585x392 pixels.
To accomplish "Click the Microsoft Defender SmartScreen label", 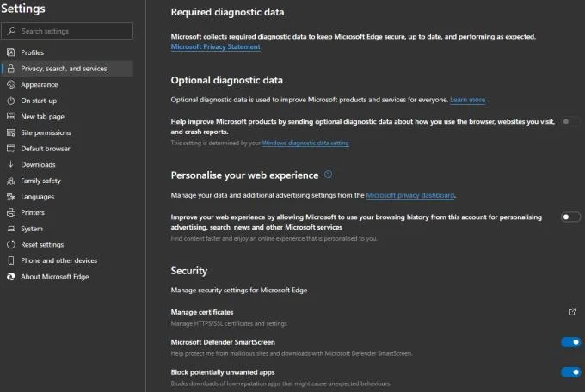I will coord(223,342).
